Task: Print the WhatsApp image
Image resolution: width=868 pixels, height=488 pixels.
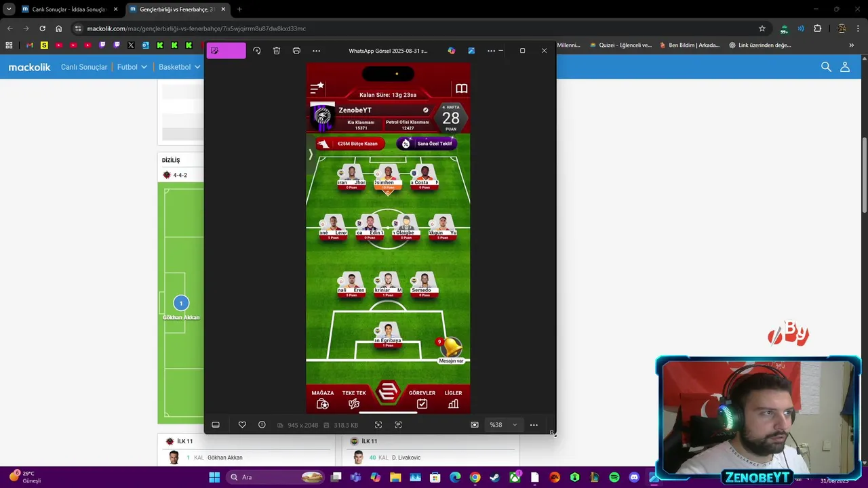Action: [296, 51]
